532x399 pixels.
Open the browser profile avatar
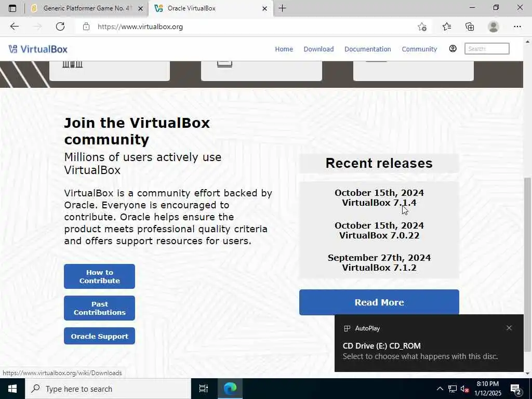click(x=494, y=26)
